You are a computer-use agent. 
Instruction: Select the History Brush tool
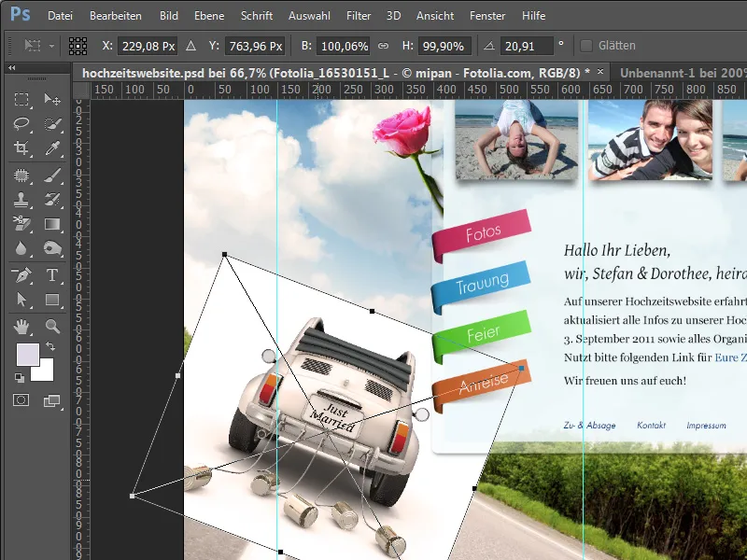(52, 200)
